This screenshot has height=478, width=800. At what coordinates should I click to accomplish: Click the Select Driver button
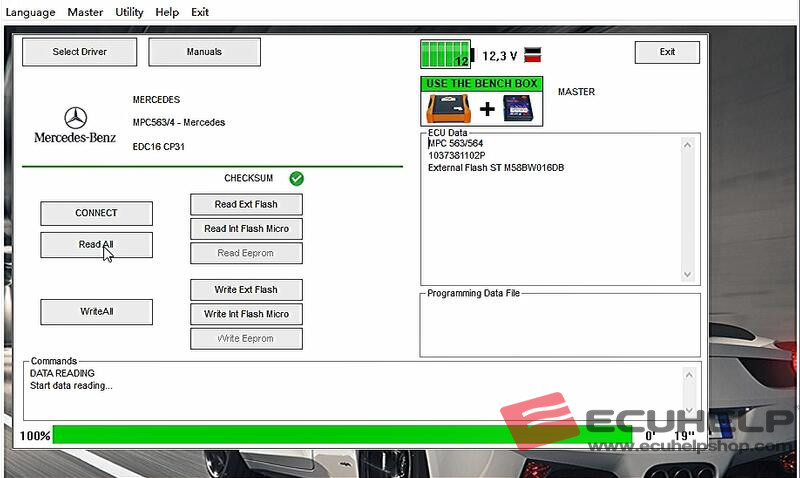pyautogui.click(x=80, y=52)
